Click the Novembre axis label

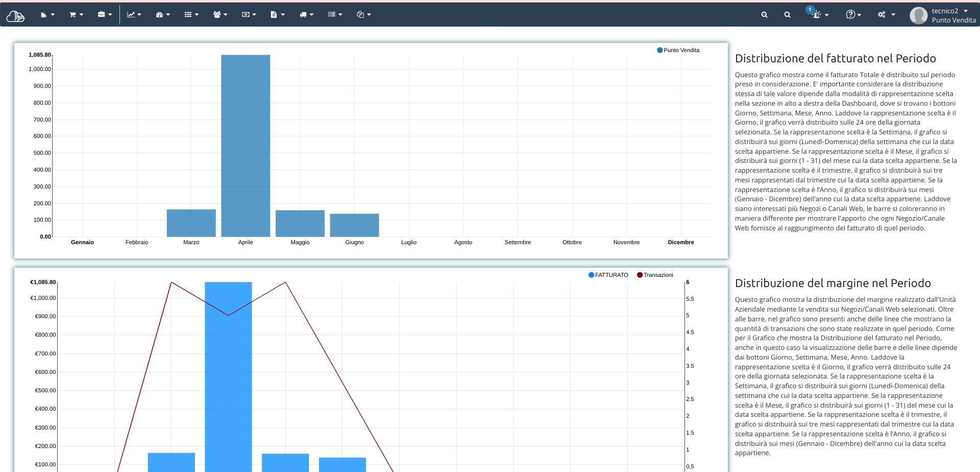pos(626,242)
